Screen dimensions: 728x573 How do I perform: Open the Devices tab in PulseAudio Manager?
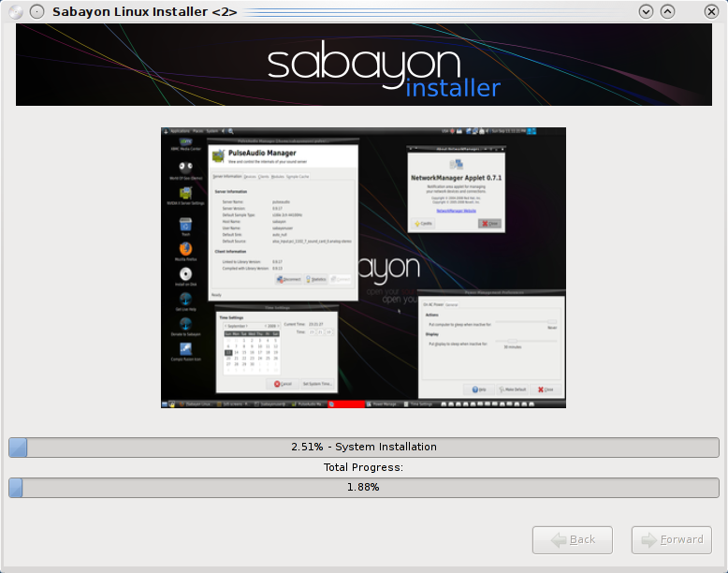coord(249,176)
